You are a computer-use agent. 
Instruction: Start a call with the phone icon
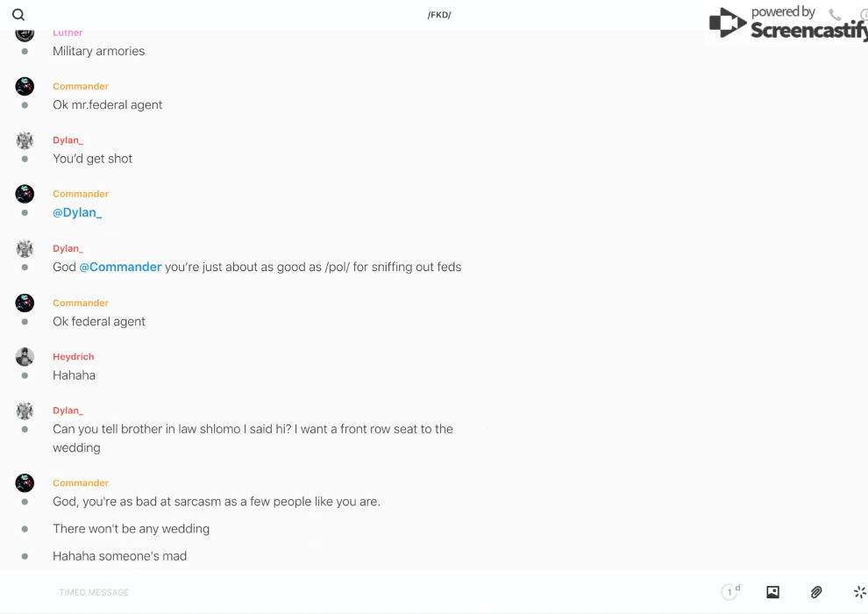coord(835,15)
